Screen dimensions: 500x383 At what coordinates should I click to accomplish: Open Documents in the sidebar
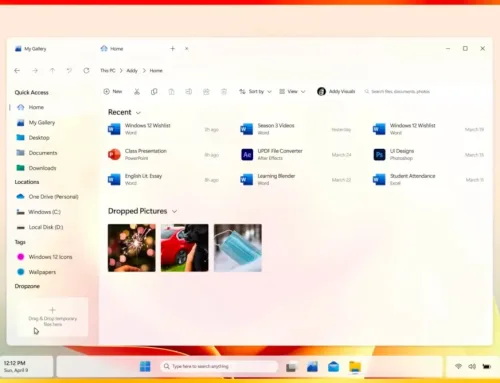[x=37, y=153]
